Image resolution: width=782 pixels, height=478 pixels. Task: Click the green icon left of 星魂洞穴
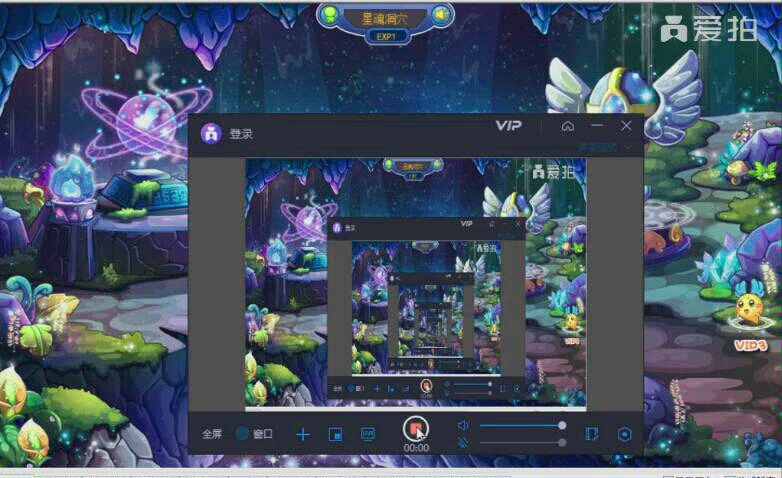click(329, 15)
